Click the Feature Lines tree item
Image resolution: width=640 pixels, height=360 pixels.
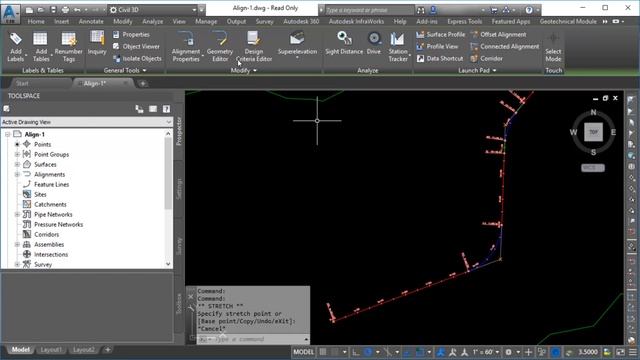click(x=51, y=184)
